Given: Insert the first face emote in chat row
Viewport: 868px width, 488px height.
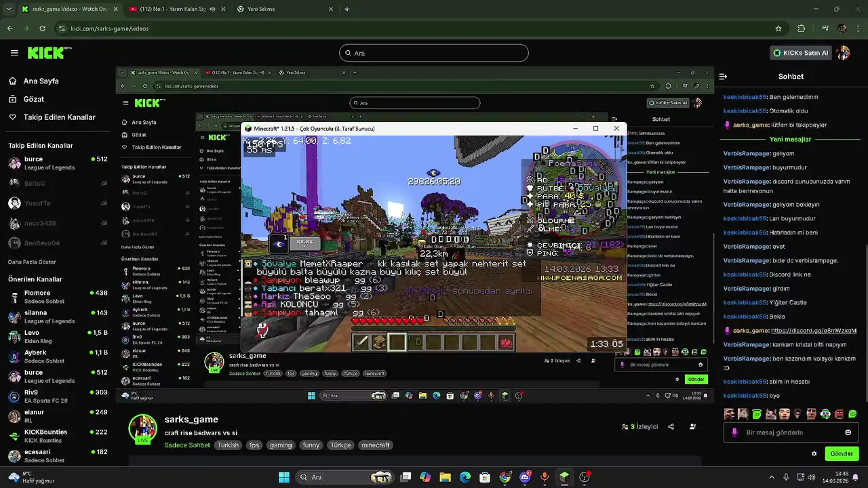Looking at the screenshot, I should click(x=730, y=413).
